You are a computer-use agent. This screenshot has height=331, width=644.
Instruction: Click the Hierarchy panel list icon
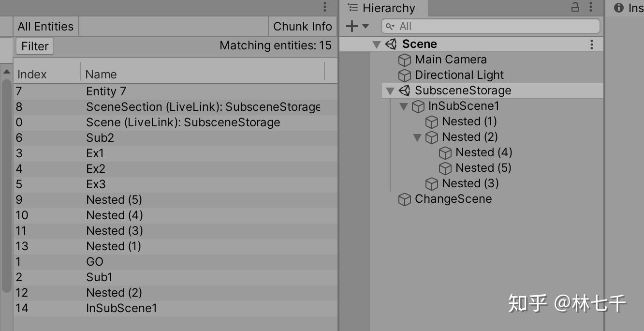coord(353,8)
